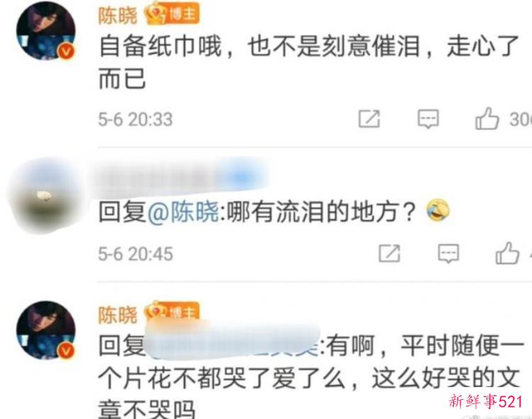
Task: Click the 5-6 20:33 timestamp
Action: (135, 119)
